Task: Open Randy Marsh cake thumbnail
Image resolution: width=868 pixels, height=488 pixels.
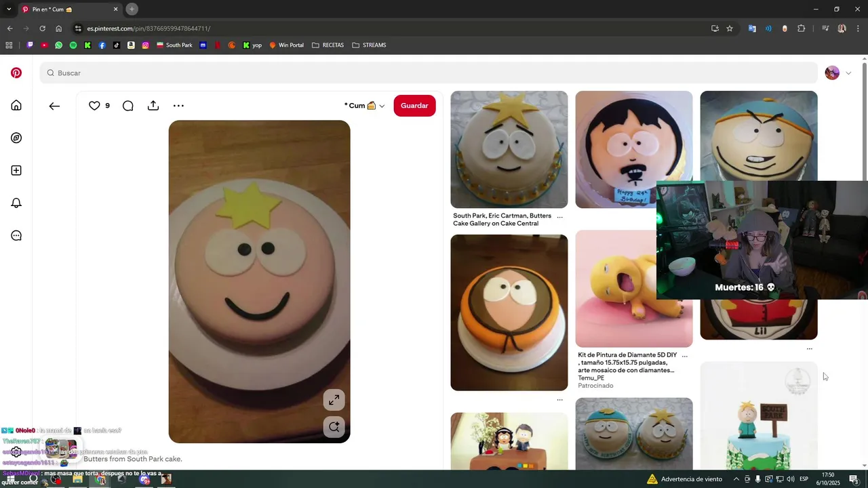Action: 634,149
